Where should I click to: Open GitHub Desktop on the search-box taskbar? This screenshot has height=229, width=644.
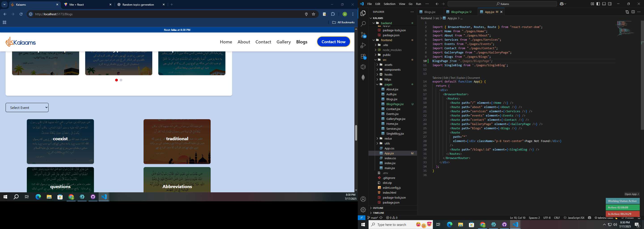pyautogui.click(x=504, y=225)
